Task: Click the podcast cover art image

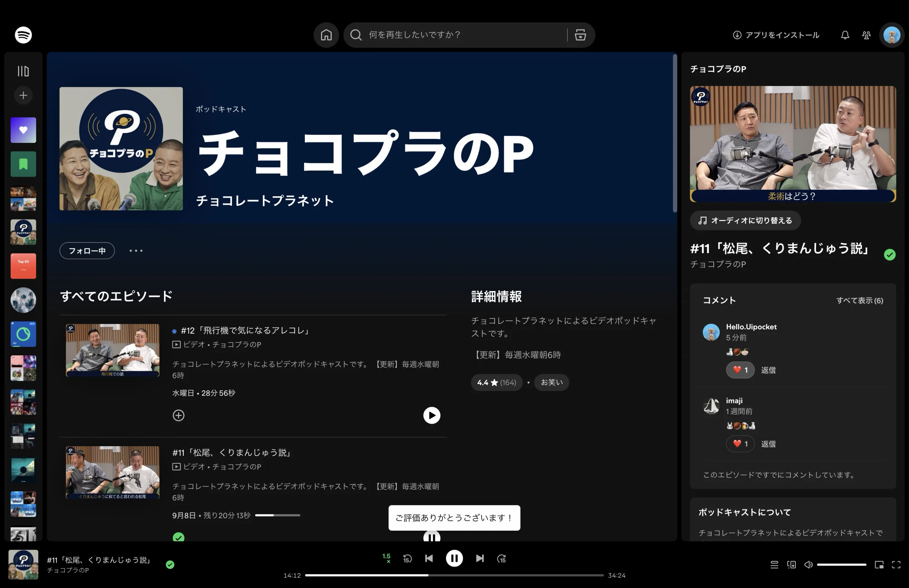Action: pos(121,148)
